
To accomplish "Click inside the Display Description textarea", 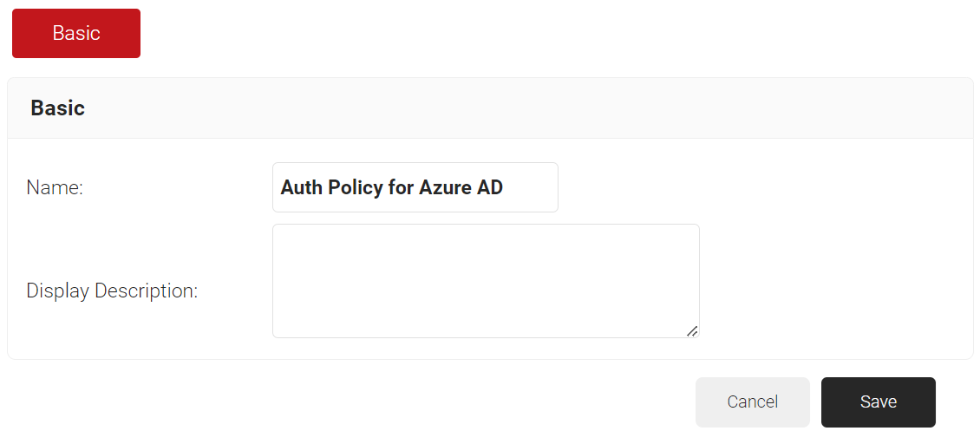I will click(x=486, y=280).
